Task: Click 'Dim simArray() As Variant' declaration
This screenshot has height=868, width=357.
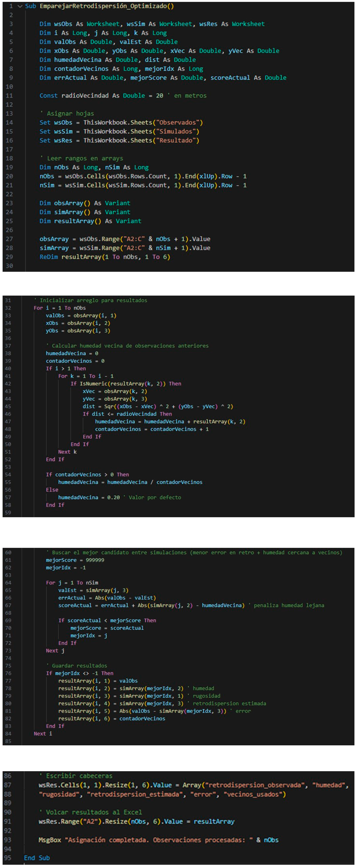Action: (85, 212)
